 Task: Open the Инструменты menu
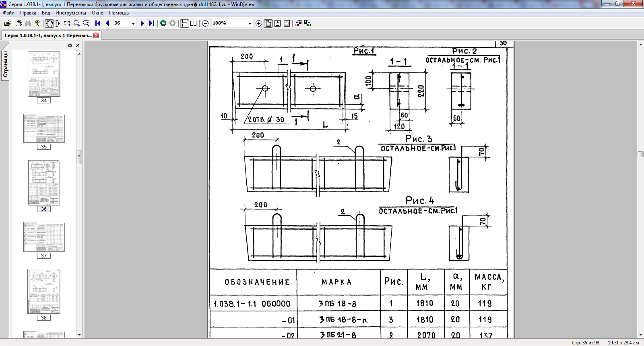(x=71, y=13)
